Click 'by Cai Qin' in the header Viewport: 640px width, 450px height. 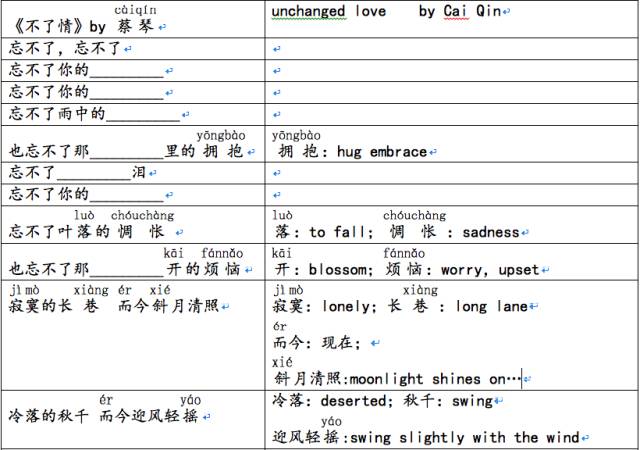[460, 11]
